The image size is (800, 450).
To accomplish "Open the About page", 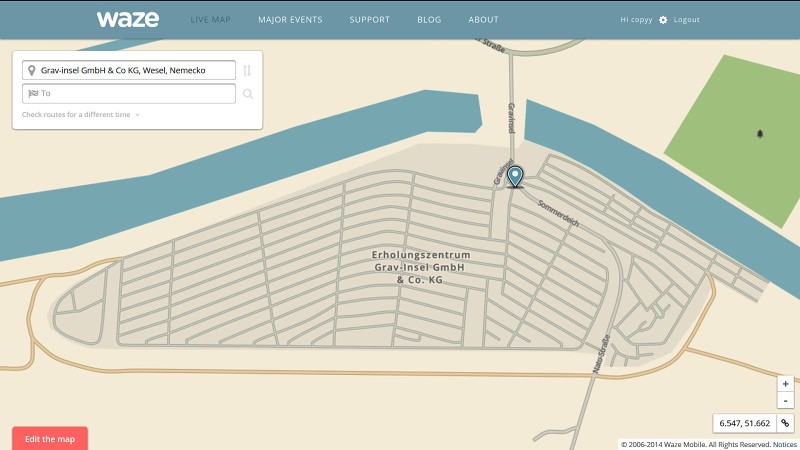I will point(483,20).
